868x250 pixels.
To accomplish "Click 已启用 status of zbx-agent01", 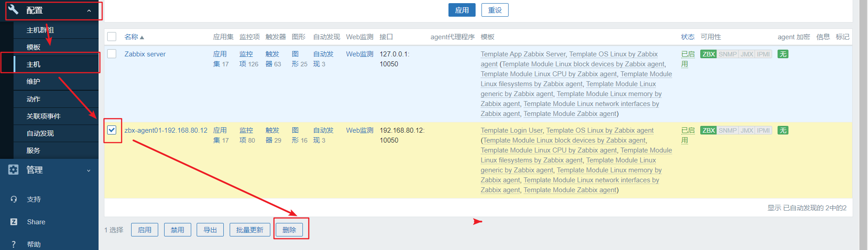I will click(x=688, y=135).
